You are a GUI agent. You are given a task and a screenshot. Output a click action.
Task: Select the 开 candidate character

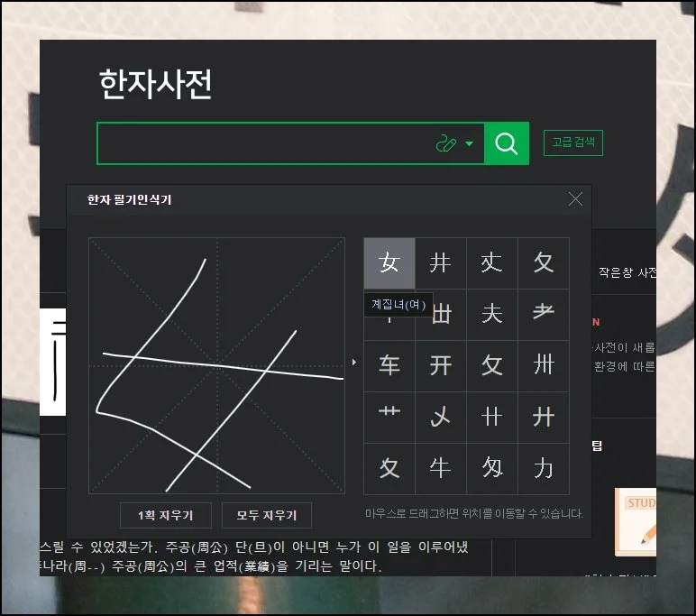[x=441, y=365]
